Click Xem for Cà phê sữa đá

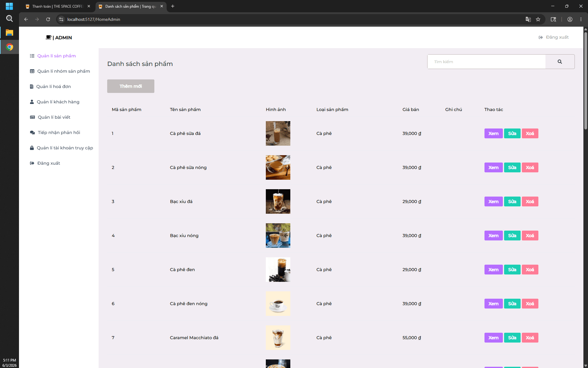click(493, 133)
